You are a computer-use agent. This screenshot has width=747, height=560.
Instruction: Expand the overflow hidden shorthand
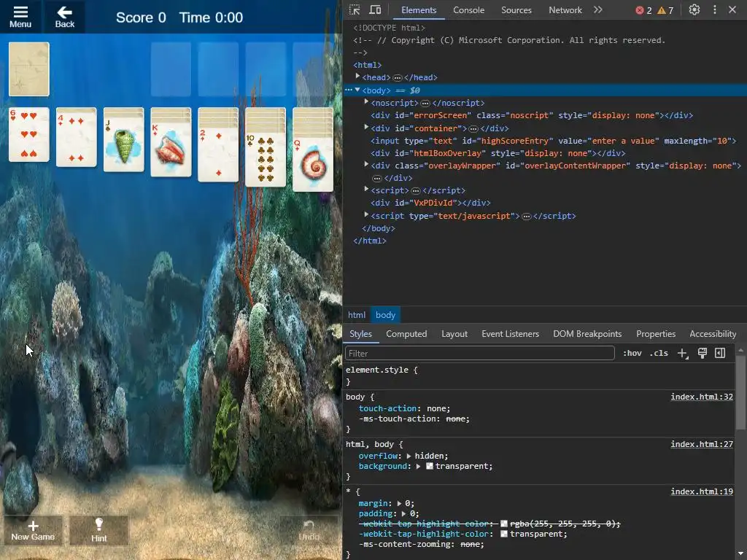point(409,456)
